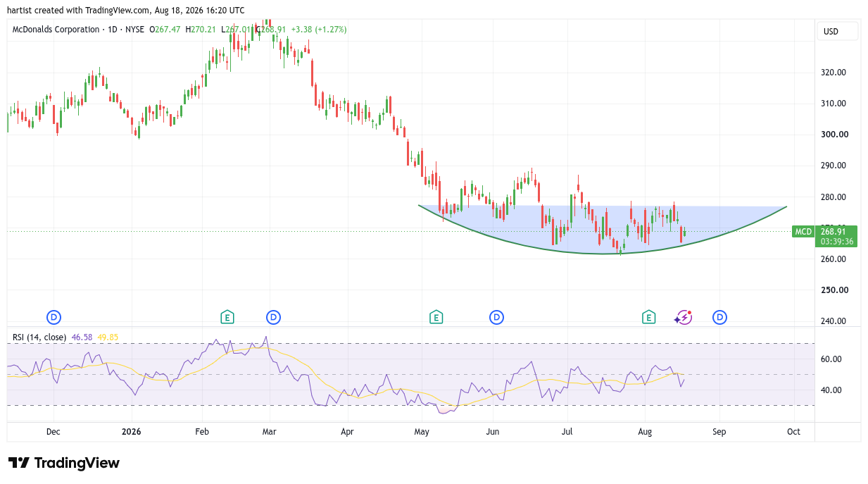Click the earnings marker in February
Image resolution: width=868 pixels, height=484 pixels.
click(227, 317)
